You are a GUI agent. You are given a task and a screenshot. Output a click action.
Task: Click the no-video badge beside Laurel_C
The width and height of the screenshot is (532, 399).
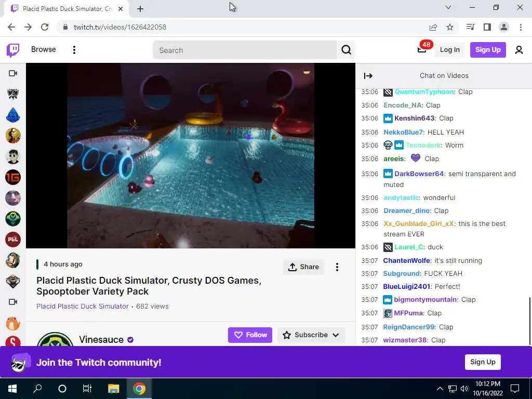pos(388,247)
